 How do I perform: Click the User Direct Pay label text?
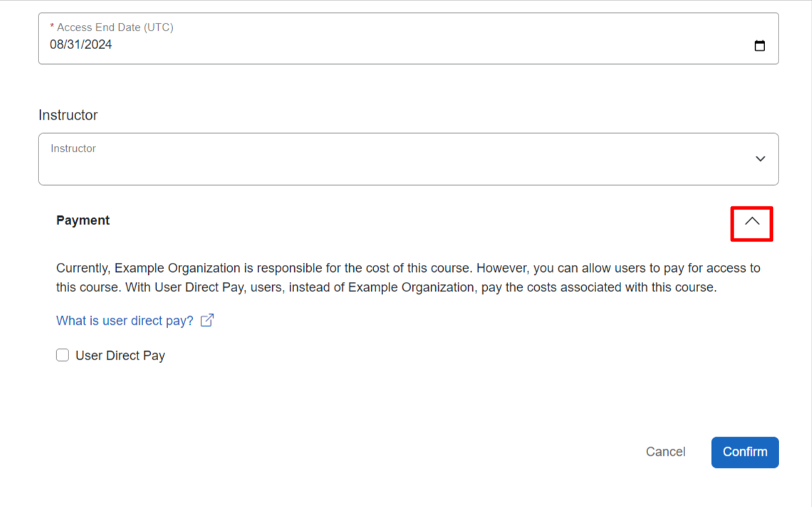120,356
